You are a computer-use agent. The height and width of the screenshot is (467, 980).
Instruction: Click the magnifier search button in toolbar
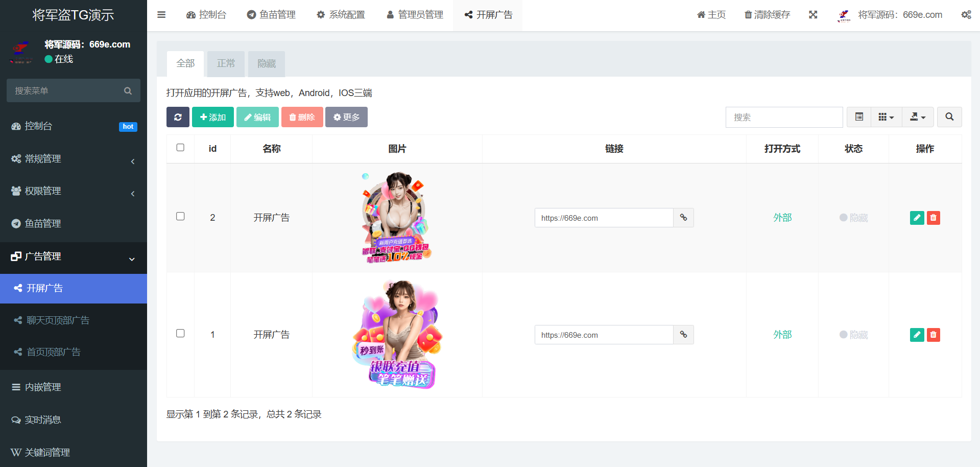click(949, 117)
